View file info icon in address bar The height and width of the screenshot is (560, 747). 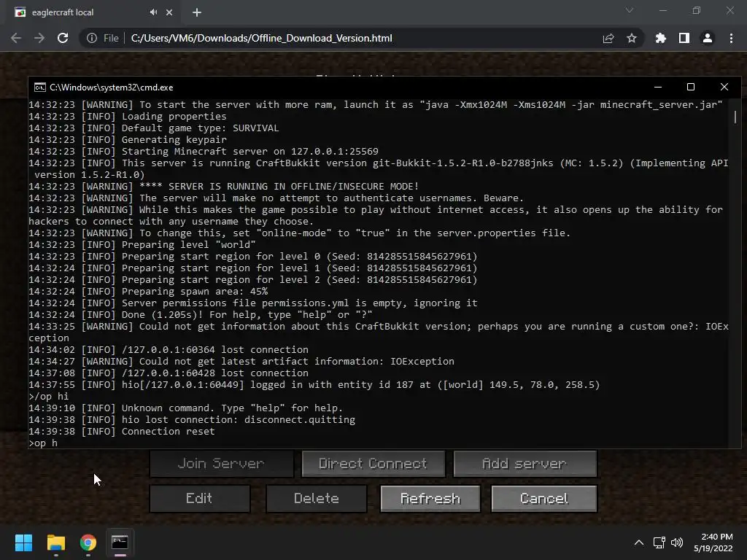click(92, 38)
